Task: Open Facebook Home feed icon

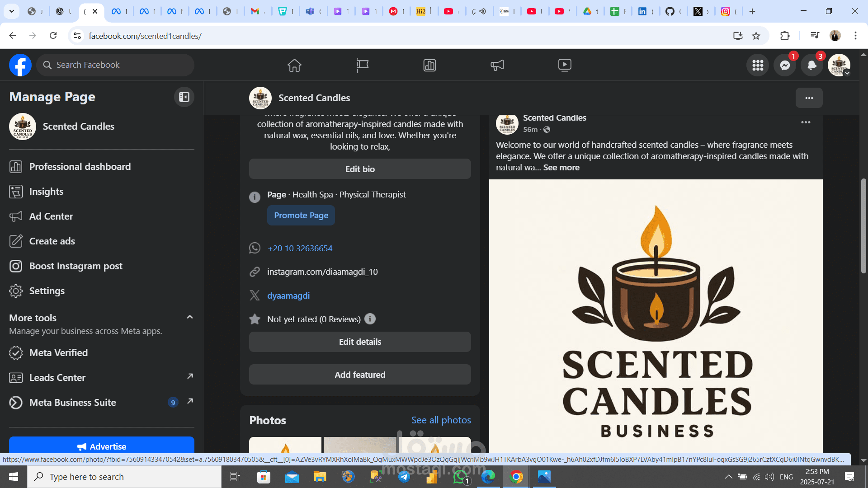Action: point(294,65)
